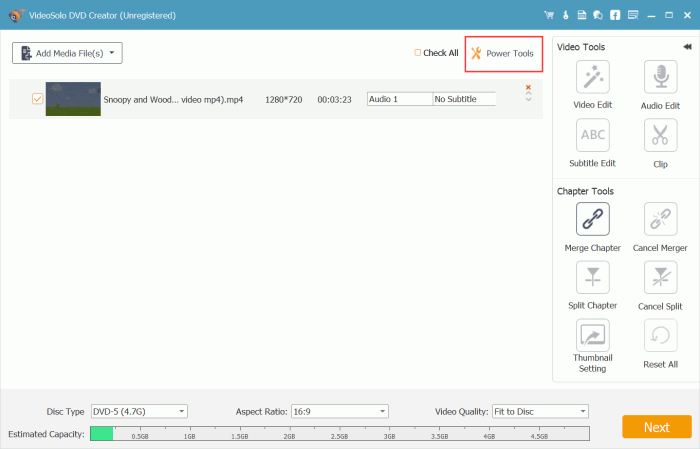Toggle the Snoopy video file checkbox

click(x=38, y=99)
